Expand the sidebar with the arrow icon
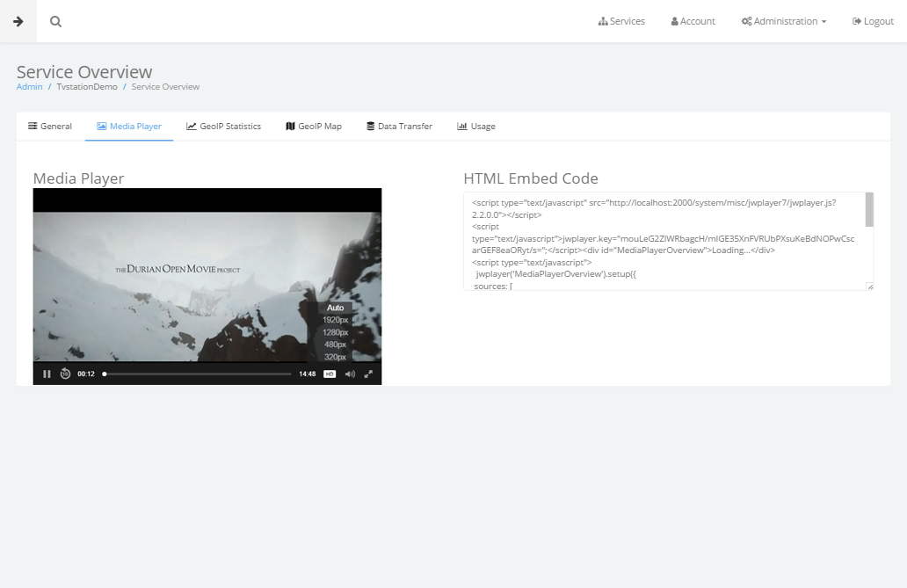The height and width of the screenshot is (588, 907). click(x=18, y=21)
